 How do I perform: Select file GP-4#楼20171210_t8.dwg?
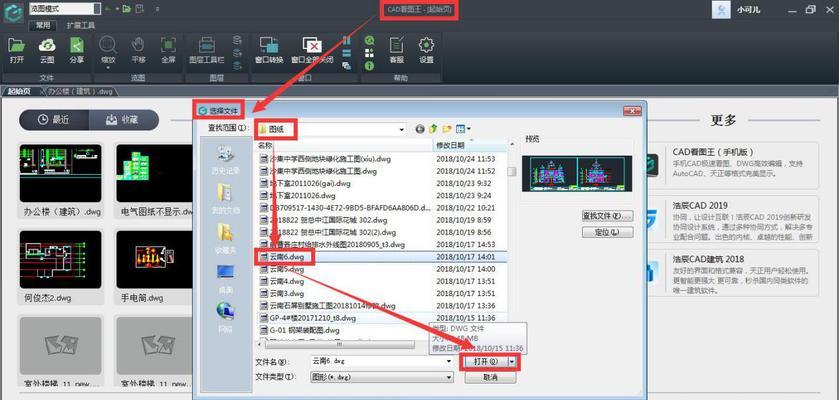click(381, 318)
